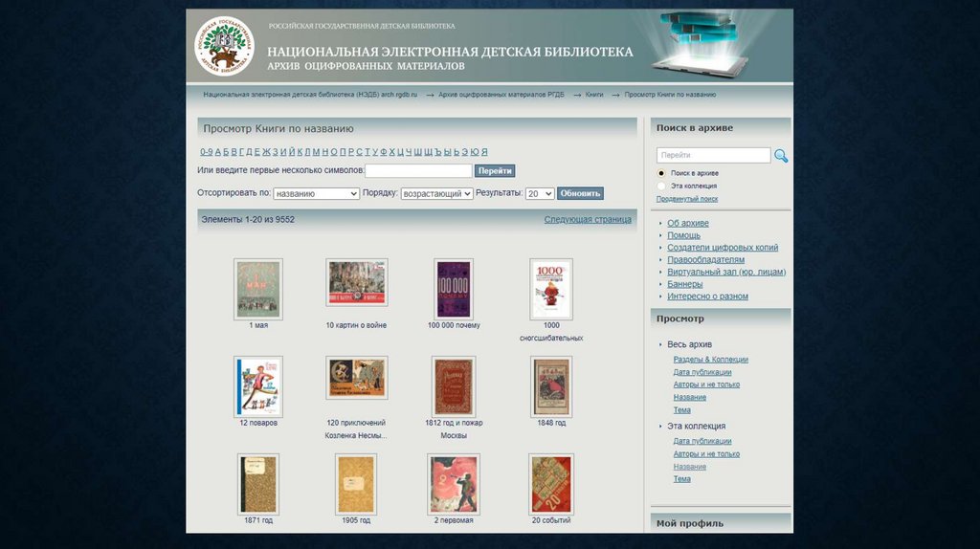Filter titles by letter 'М'

click(x=316, y=152)
